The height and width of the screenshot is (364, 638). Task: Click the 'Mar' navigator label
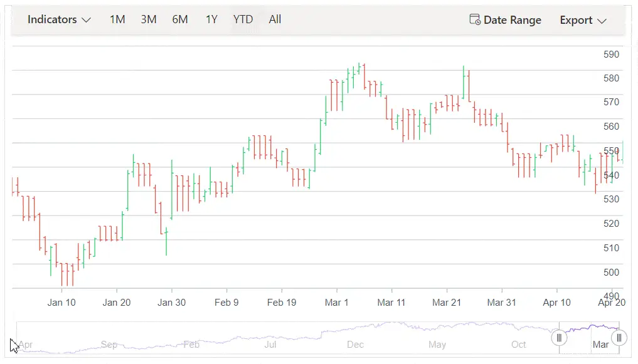[x=600, y=345]
